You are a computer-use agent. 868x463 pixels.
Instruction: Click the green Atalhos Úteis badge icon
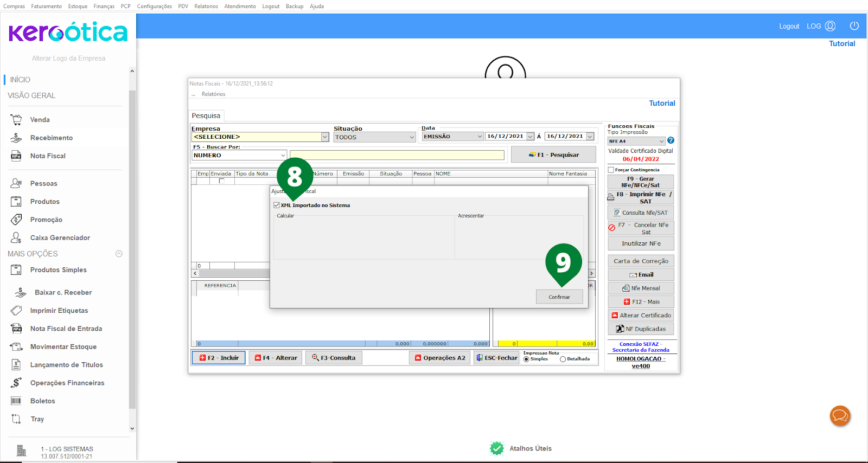click(496, 448)
